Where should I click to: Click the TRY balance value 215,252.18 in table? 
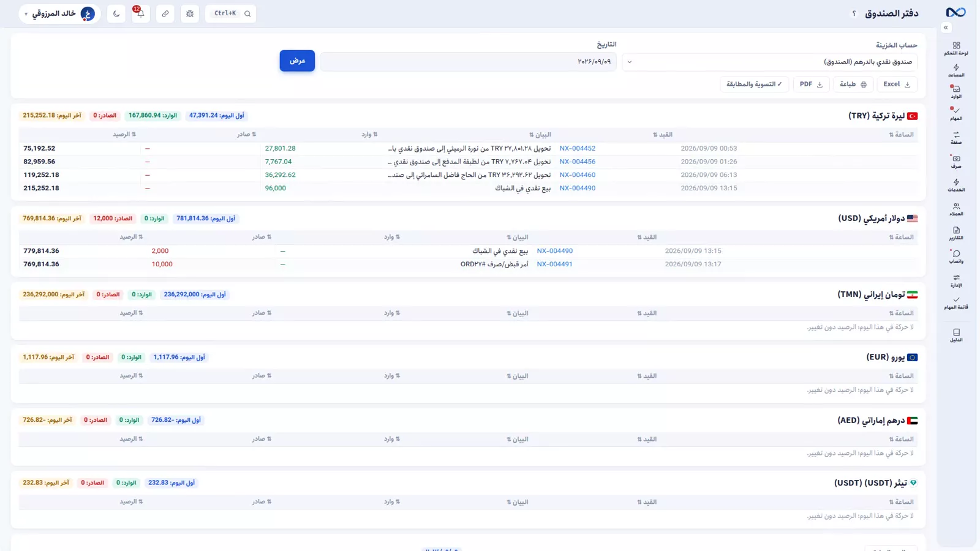41,189
